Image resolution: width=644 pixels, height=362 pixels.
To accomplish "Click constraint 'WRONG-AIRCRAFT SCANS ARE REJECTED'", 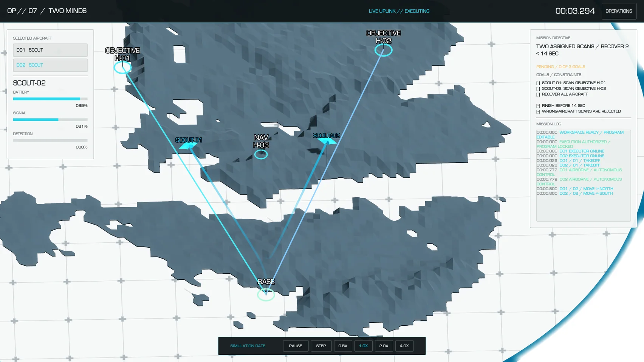I will click(x=578, y=111).
